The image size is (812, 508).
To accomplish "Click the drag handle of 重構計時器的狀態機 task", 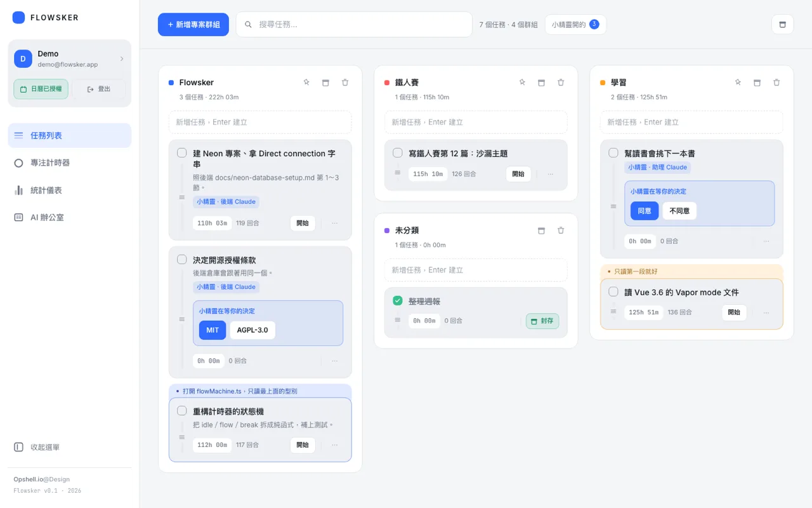I will coord(182,437).
